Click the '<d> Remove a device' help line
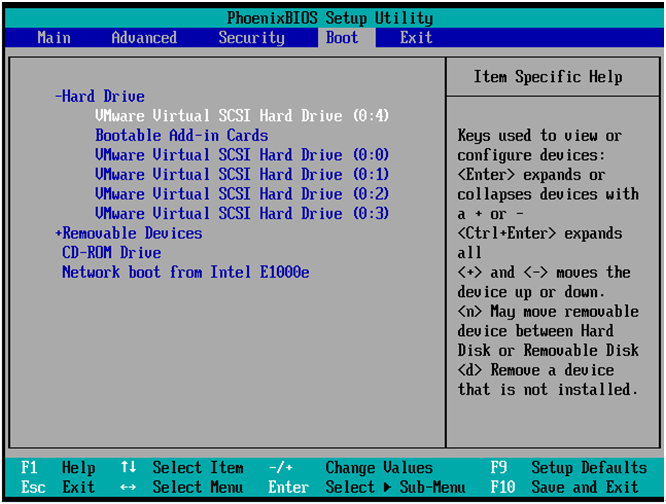 [536, 370]
